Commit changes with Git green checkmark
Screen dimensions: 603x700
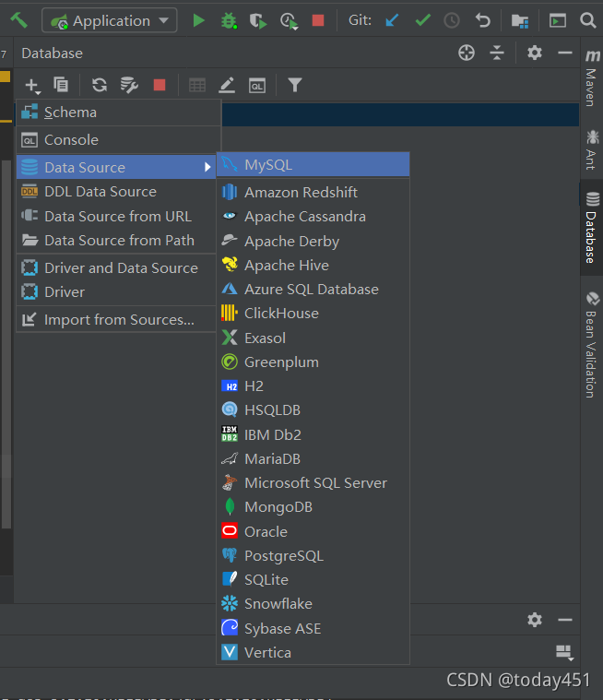pos(422,20)
